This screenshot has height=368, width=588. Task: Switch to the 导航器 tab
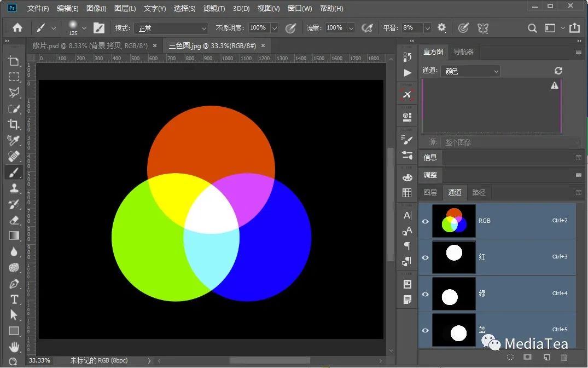[x=463, y=52]
